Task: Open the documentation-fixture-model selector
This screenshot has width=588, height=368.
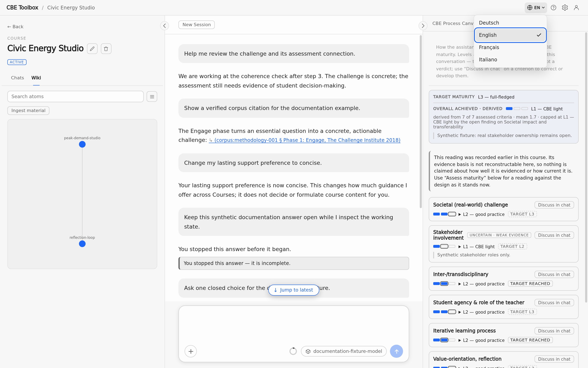Action: [344, 351]
